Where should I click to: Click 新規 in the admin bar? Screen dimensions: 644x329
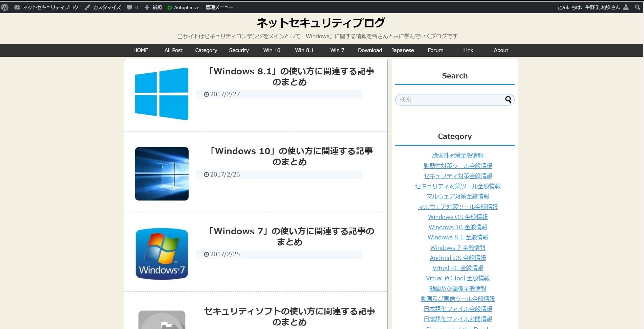157,7
